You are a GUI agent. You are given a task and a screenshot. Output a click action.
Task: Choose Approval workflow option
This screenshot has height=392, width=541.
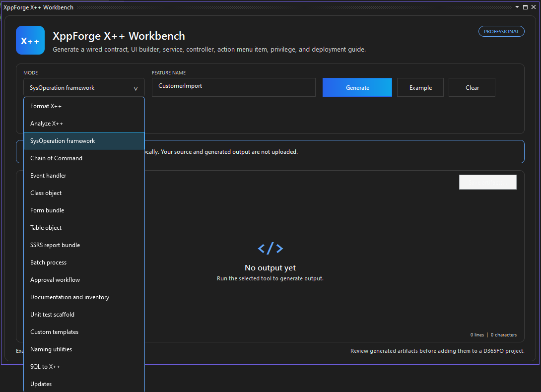point(84,280)
